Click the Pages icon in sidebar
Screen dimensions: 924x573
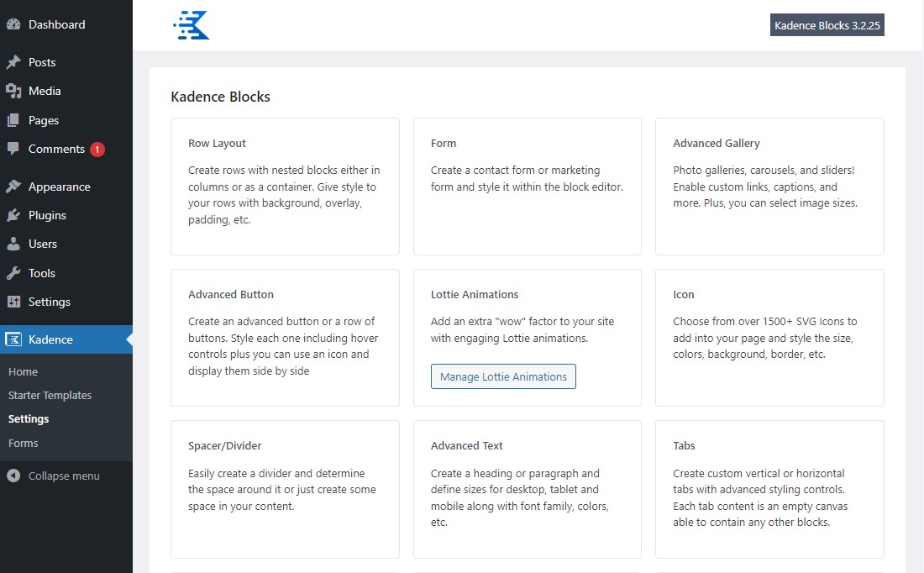[x=13, y=120]
